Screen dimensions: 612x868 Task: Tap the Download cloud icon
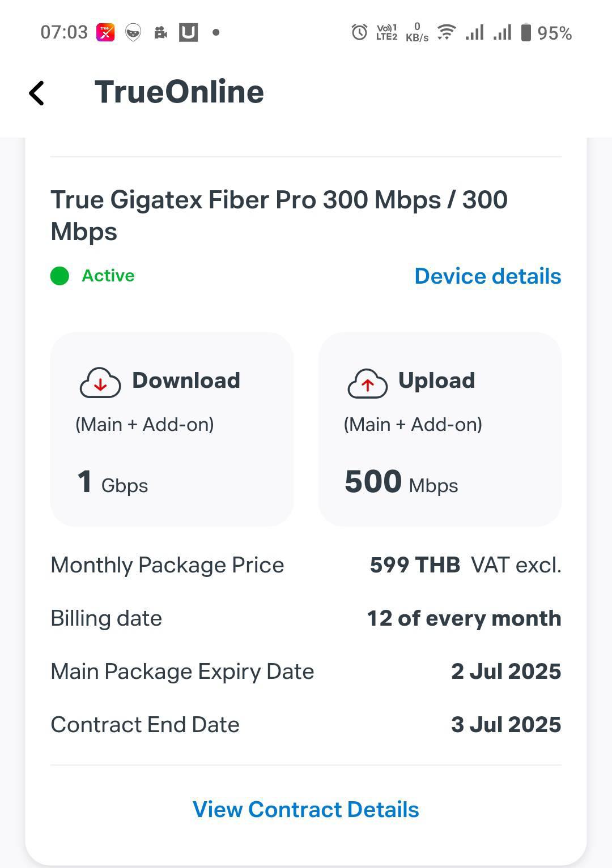(100, 383)
